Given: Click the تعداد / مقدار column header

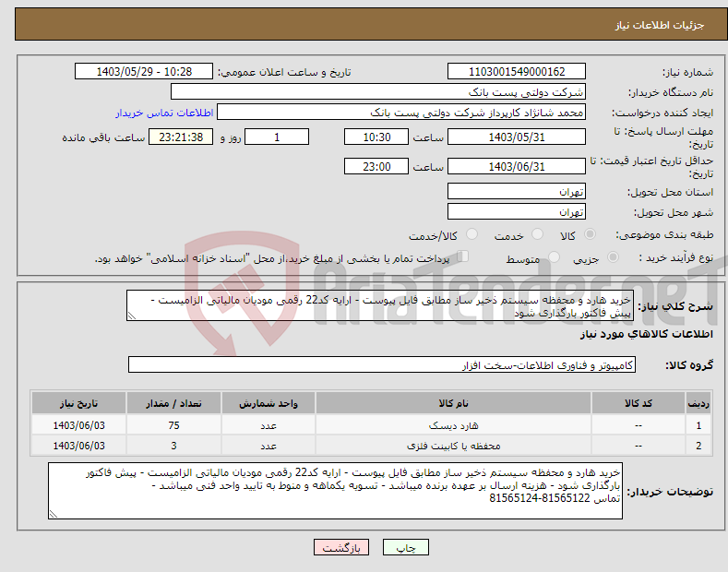Looking at the screenshot, I should (173, 403).
